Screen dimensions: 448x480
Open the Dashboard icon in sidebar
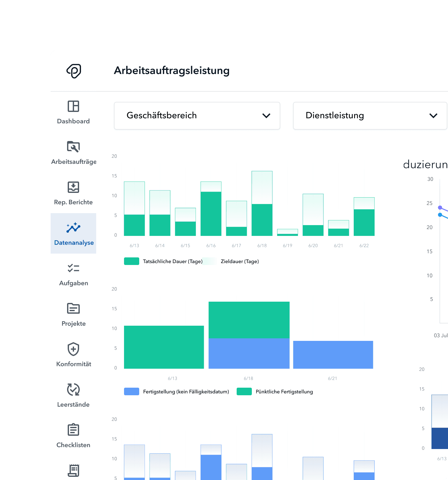coord(73,106)
